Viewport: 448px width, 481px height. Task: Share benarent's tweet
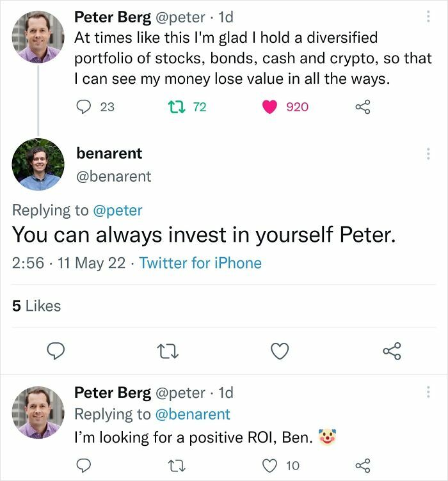[391, 351]
